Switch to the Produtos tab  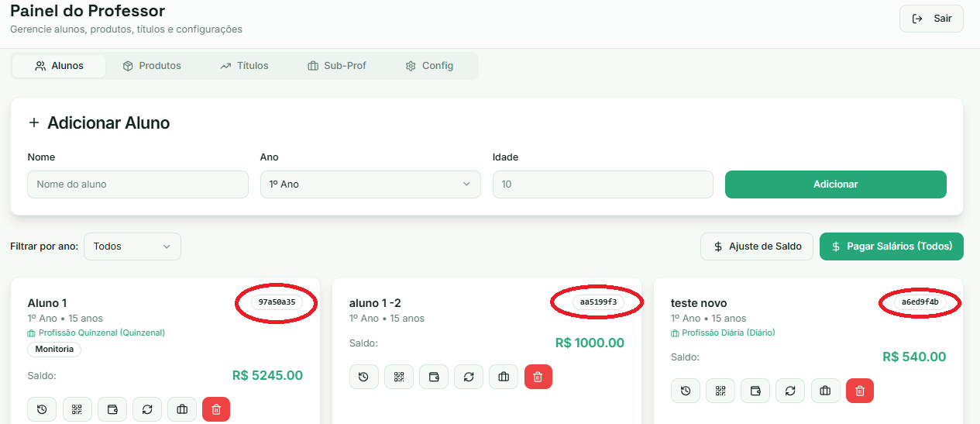point(152,66)
